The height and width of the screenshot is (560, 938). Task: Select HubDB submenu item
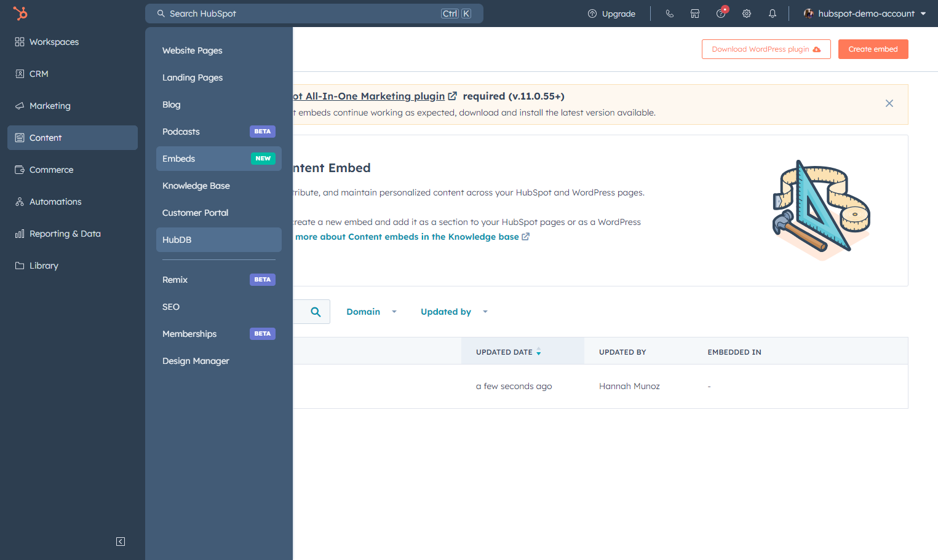[219, 240]
